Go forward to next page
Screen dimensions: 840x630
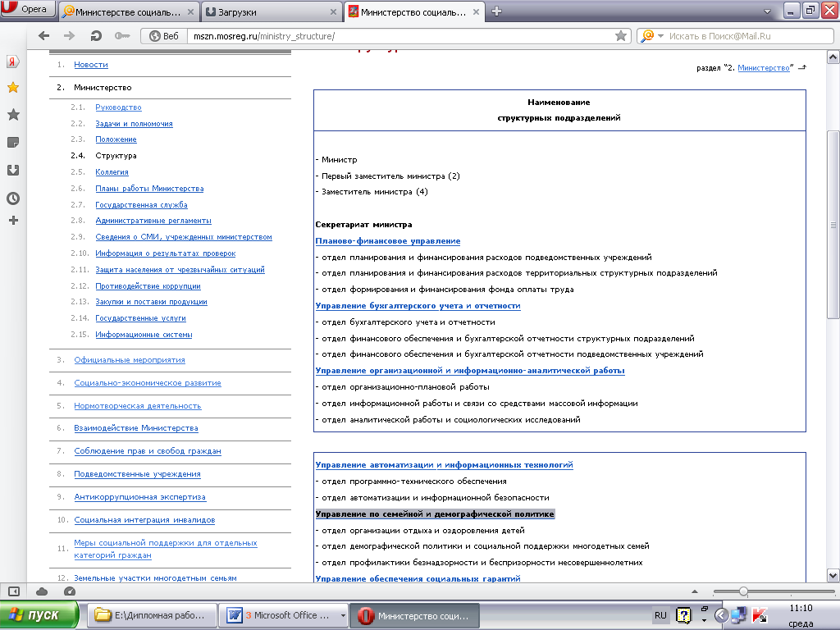69,36
